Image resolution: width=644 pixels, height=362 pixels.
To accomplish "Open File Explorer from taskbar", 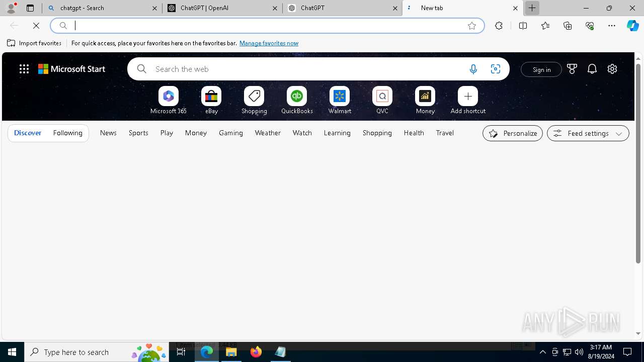I will tap(231, 352).
